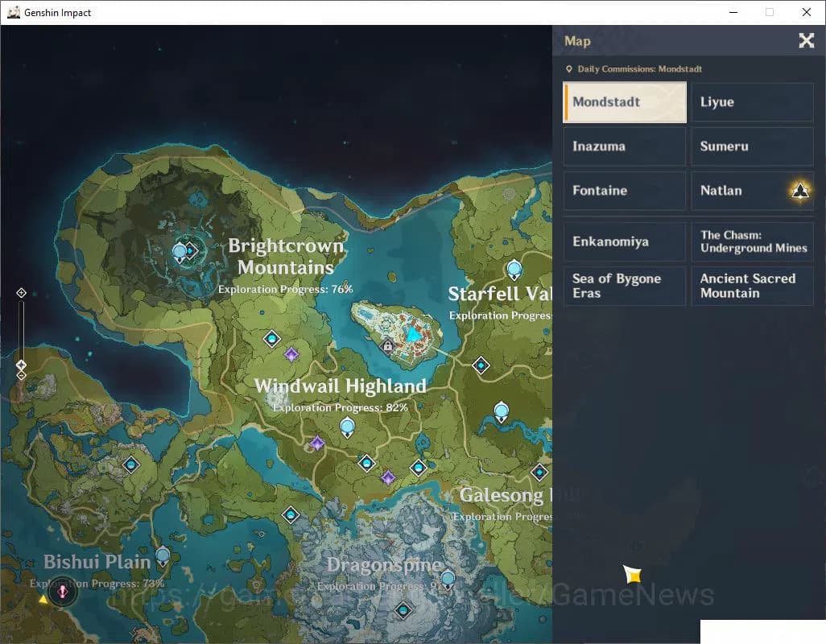Select the Dragonspine Statue of The Seven
Image resolution: width=826 pixels, height=644 pixels.
click(448, 580)
